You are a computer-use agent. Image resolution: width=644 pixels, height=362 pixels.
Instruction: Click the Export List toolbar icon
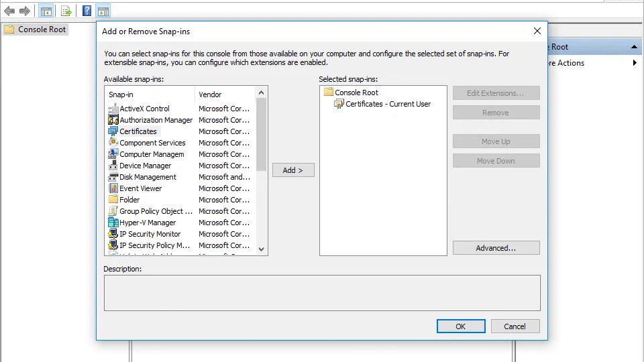(66, 11)
